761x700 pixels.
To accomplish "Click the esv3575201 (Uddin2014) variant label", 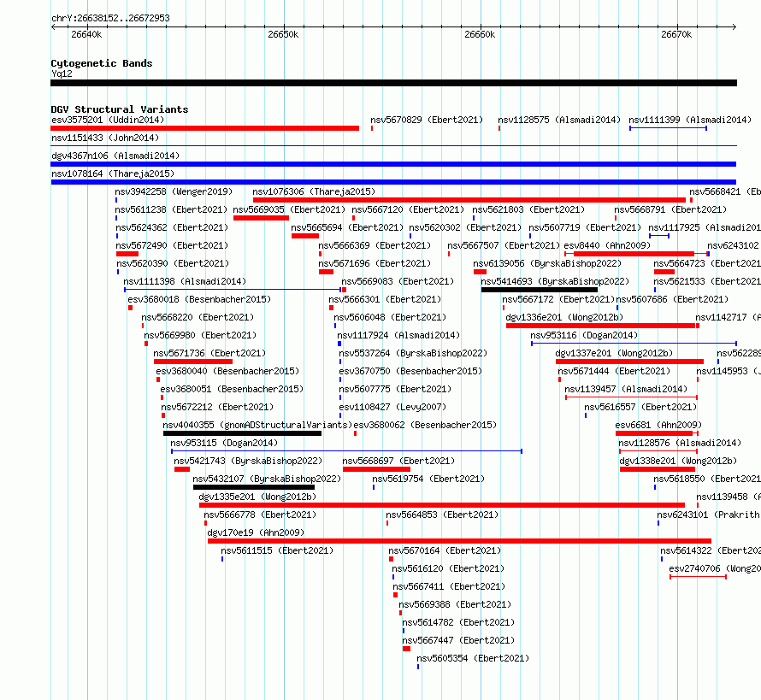I will click(108, 120).
